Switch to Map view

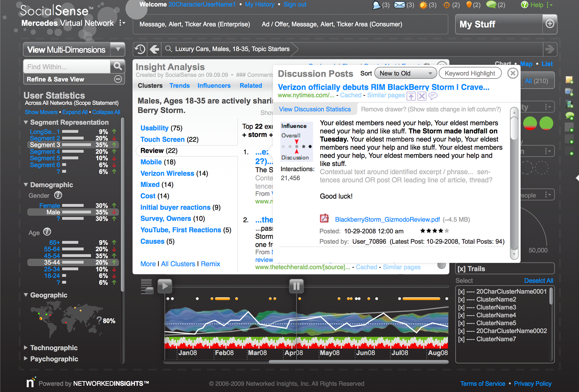coord(526,64)
